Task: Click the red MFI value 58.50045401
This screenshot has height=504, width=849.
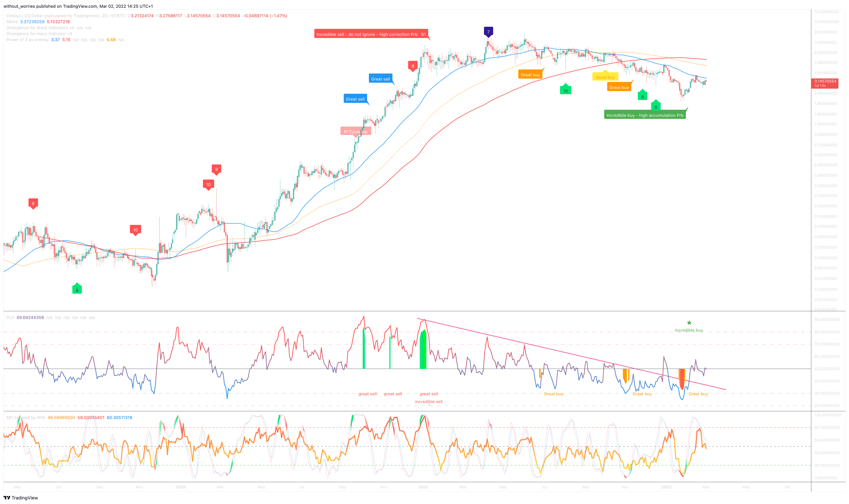Action: coord(91,417)
